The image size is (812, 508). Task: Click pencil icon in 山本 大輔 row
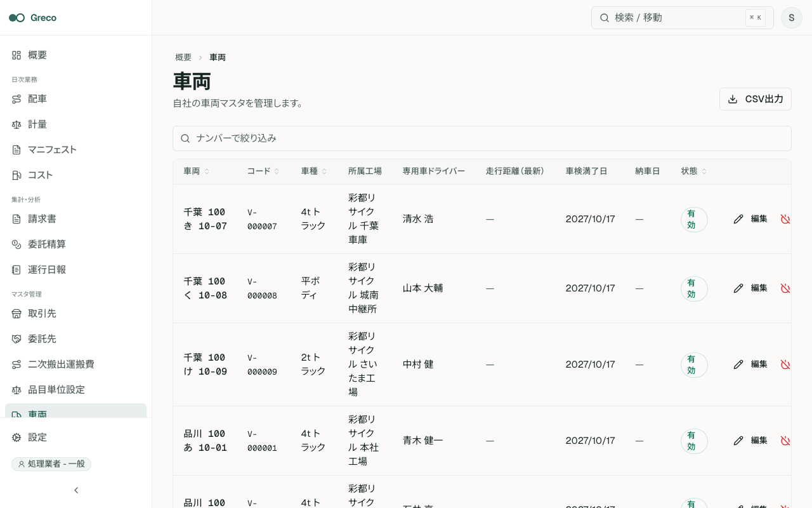(738, 288)
